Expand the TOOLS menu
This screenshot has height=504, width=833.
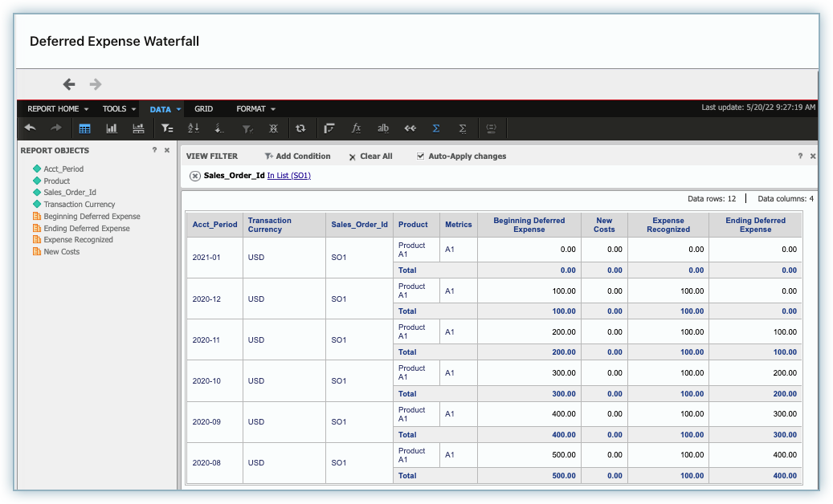tap(119, 109)
